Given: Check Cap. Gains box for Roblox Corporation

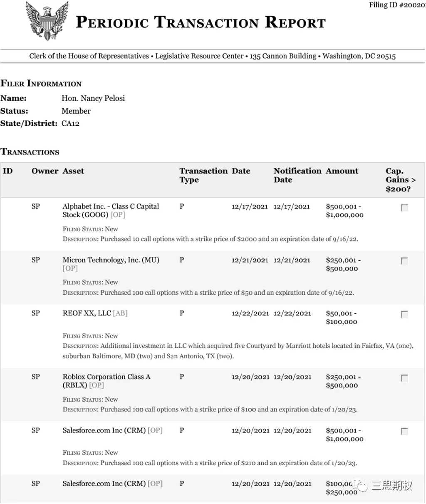Looking at the screenshot, I should tap(404, 378).
